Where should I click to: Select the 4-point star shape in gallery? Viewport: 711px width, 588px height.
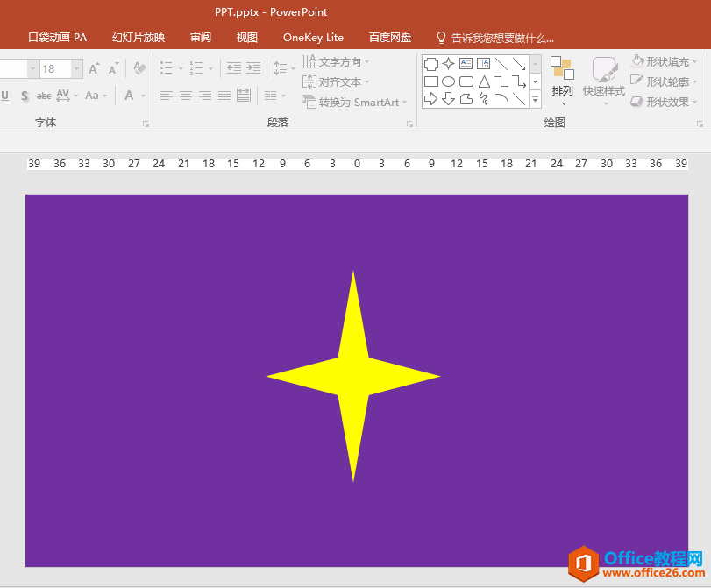pos(448,64)
